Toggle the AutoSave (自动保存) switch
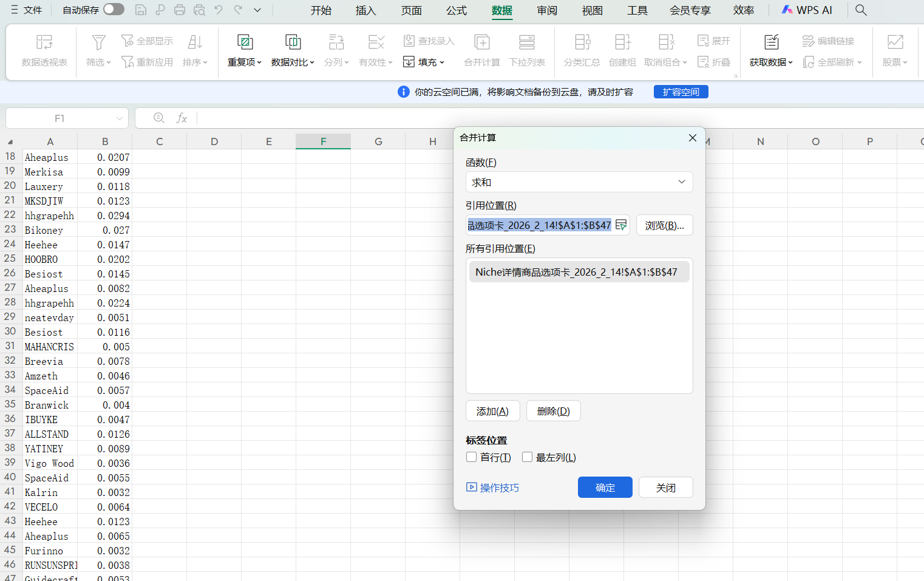 pyautogui.click(x=114, y=10)
